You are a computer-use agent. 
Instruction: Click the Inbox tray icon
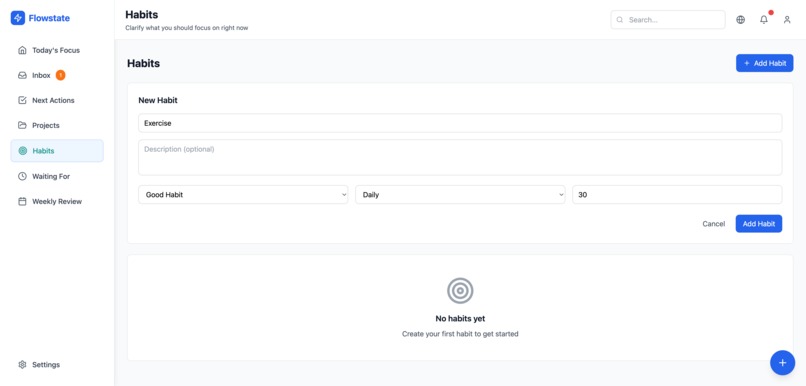(x=22, y=76)
